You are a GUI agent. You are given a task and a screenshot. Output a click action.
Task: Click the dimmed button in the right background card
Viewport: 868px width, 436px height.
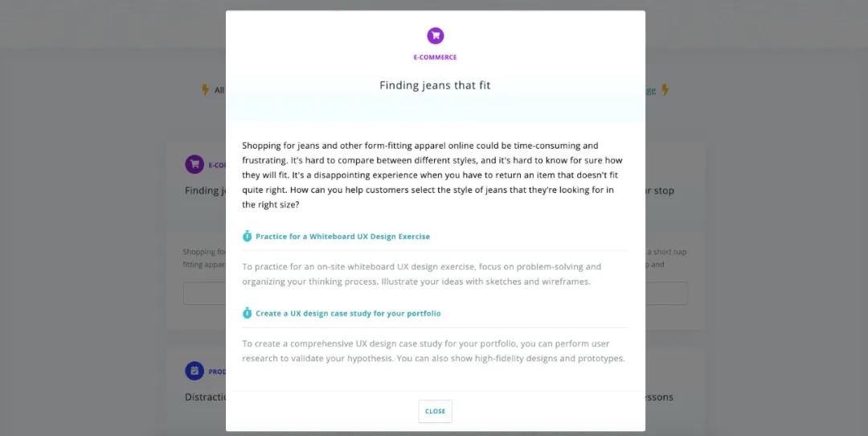pos(666,294)
